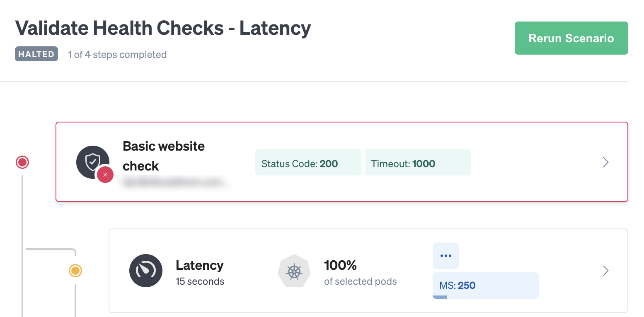Click the Kubernetes helm icon next to 100%
Image resolution: width=644 pixels, height=317 pixels.
294,271
